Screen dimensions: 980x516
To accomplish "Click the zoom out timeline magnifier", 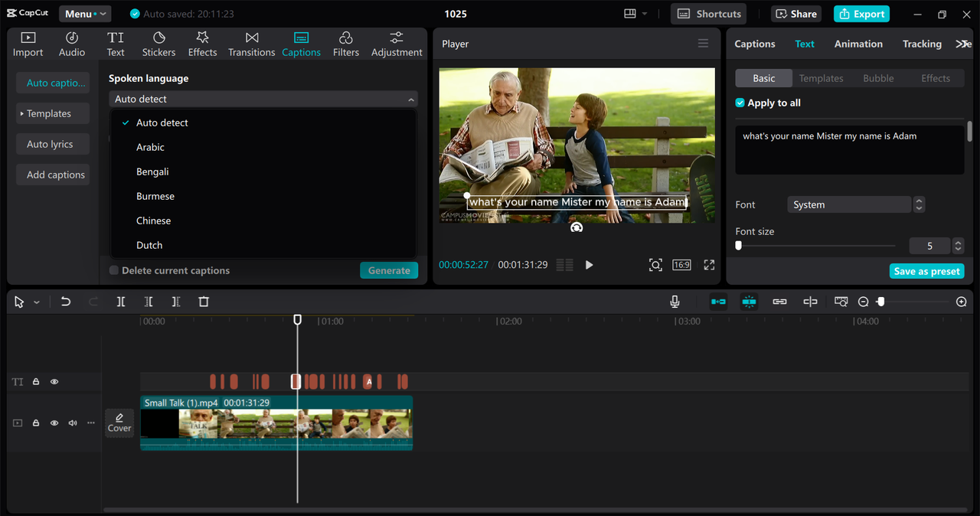I will pyautogui.click(x=863, y=302).
